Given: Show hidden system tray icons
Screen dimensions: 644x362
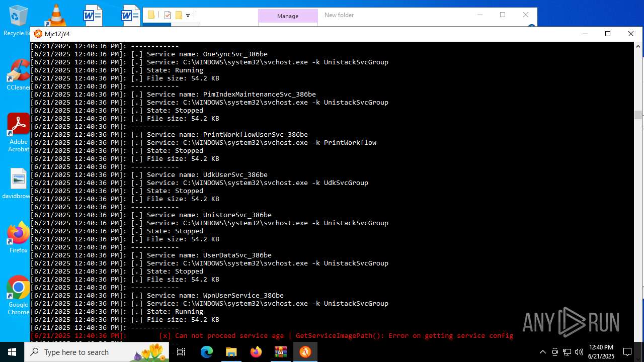Looking at the screenshot, I should [542, 352].
